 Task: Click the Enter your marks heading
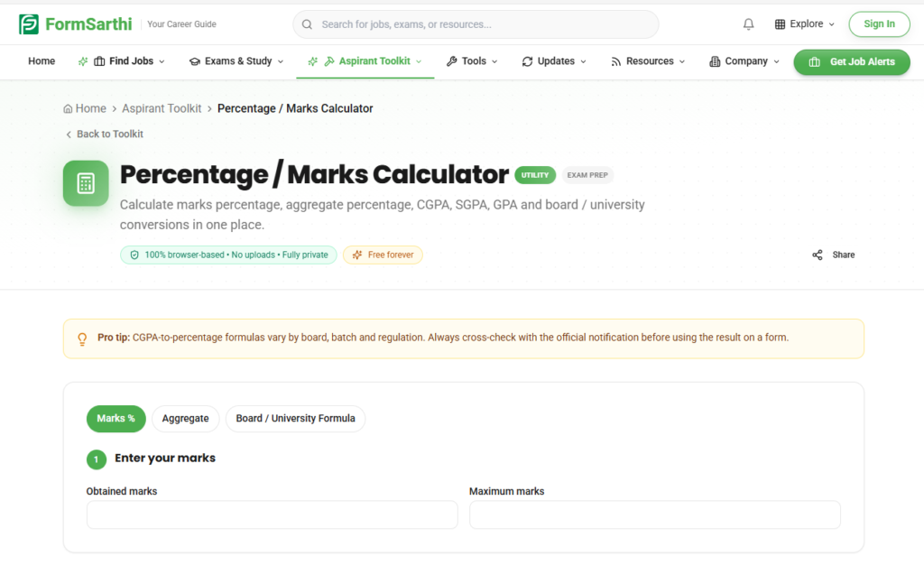point(165,459)
